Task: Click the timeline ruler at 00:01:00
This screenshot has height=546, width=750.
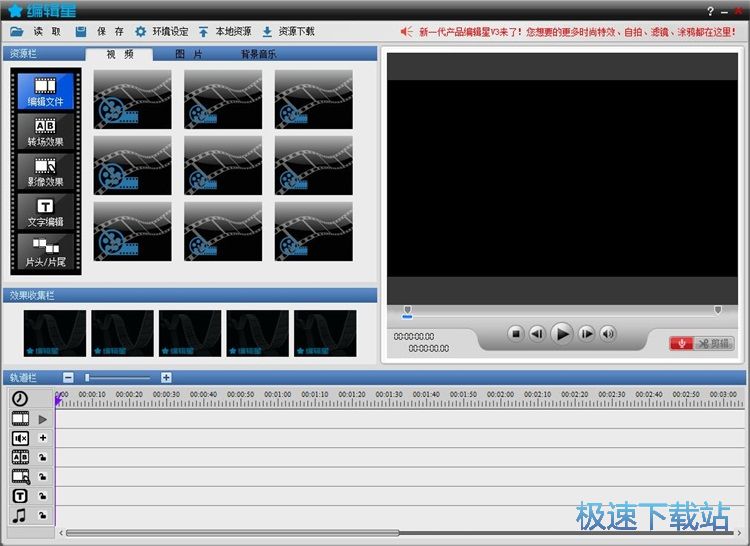Action: pyautogui.click(x=277, y=394)
